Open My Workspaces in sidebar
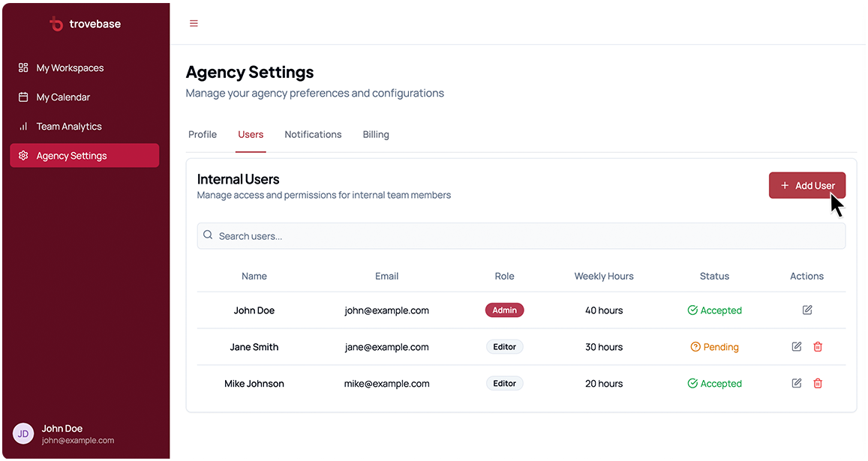 pos(84,67)
